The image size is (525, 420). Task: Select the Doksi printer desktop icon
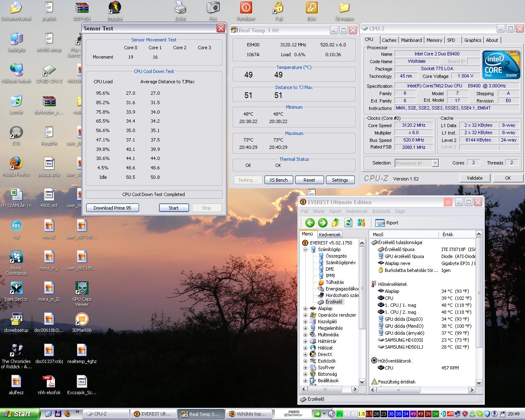(x=180, y=11)
